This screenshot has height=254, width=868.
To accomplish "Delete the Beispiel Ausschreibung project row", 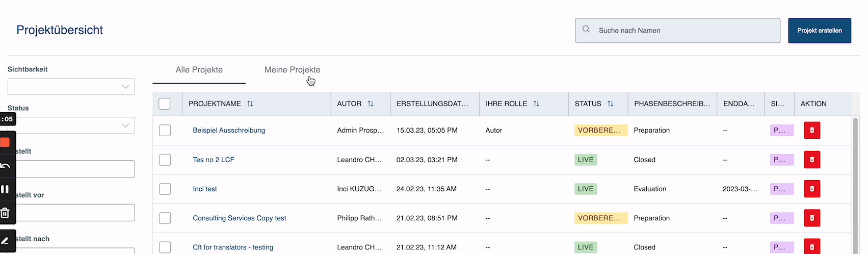I will (x=812, y=131).
